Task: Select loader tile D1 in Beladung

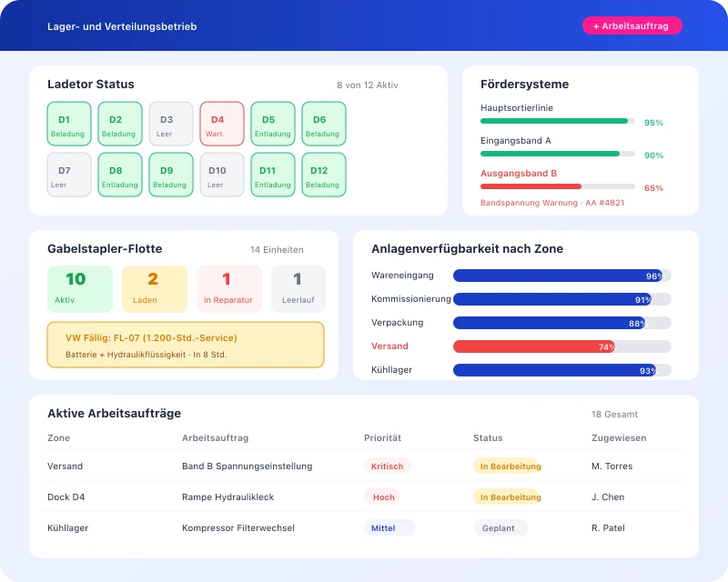Action: (68, 123)
